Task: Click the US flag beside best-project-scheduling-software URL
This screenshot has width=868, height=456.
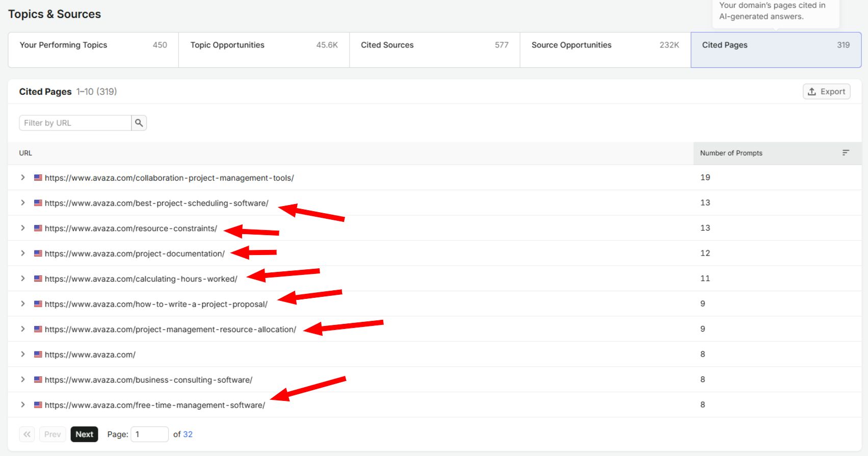Action: pos(38,203)
